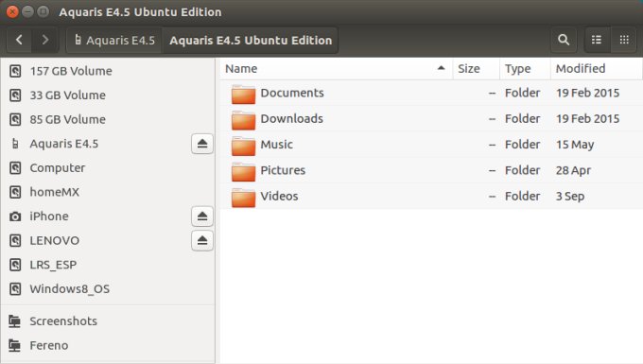Image resolution: width=643 pixels, height=364 pixels.
Task: Click the Screenshots network folder icon
Action: tap(15, 321)
